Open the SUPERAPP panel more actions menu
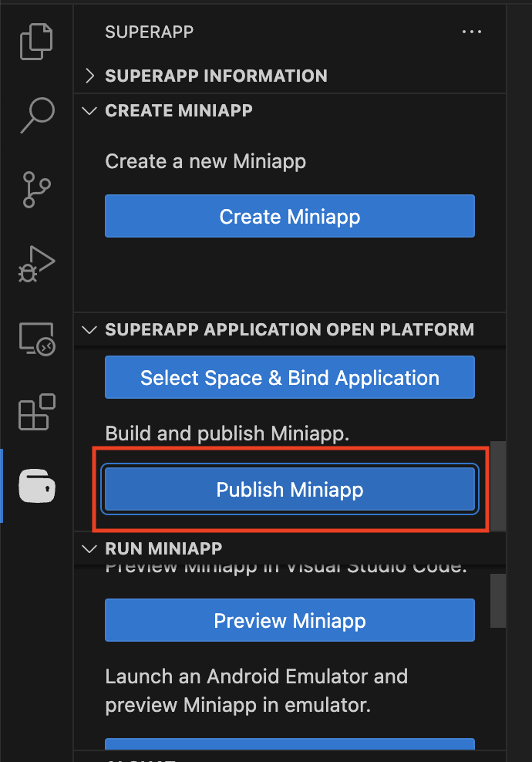The width and height of the screenshot is (532, 762). click(x=471, y=32)
